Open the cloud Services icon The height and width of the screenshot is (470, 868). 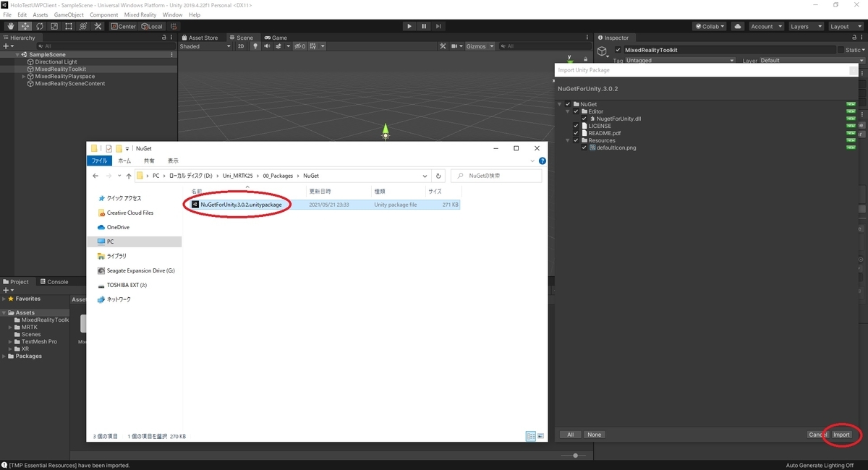pyautogui.click(x=738, y=26)
